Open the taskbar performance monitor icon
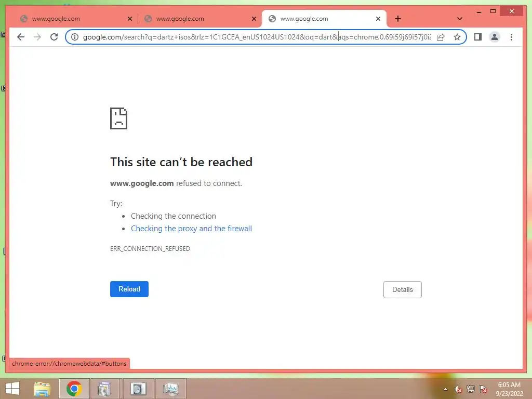This screenshot has width=532, height=399. 170,389
